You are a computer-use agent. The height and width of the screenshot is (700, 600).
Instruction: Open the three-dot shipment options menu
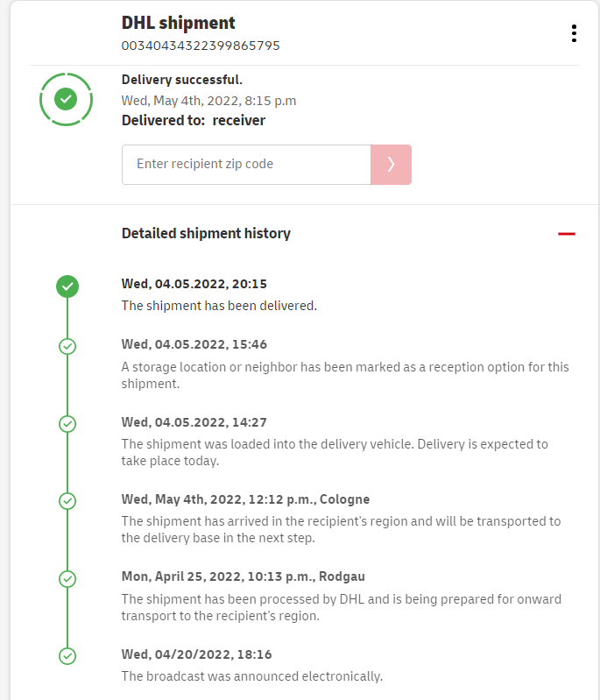pyautogui.click(x=574, y=33)
